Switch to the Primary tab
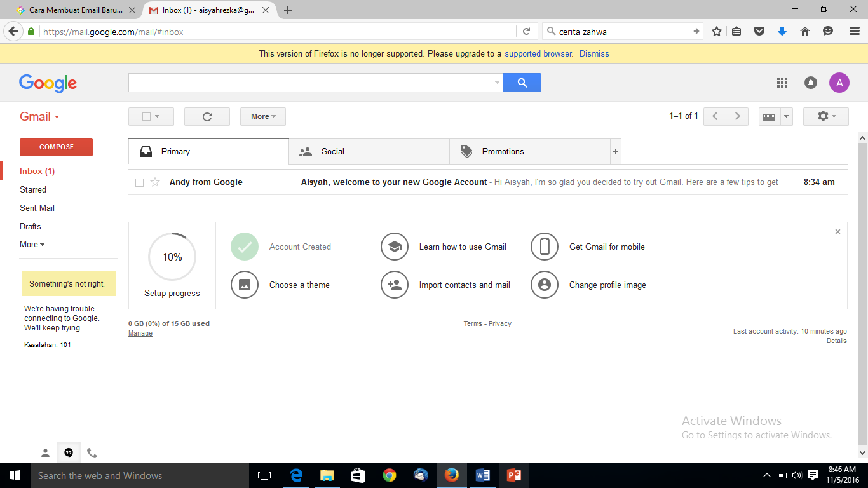 tap(208, 152)
